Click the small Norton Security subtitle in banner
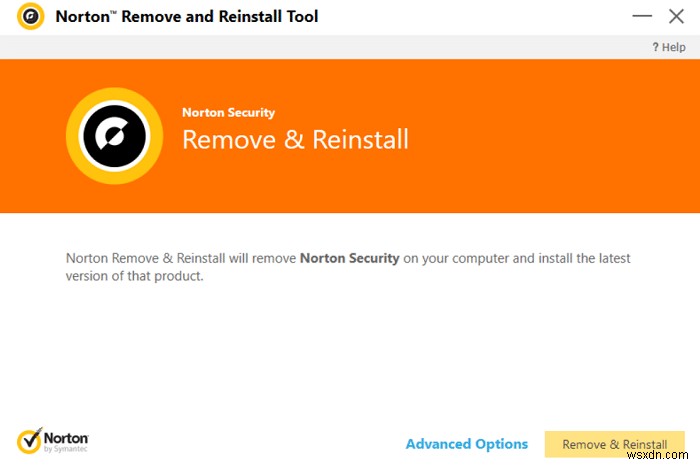 pos(228,113)
